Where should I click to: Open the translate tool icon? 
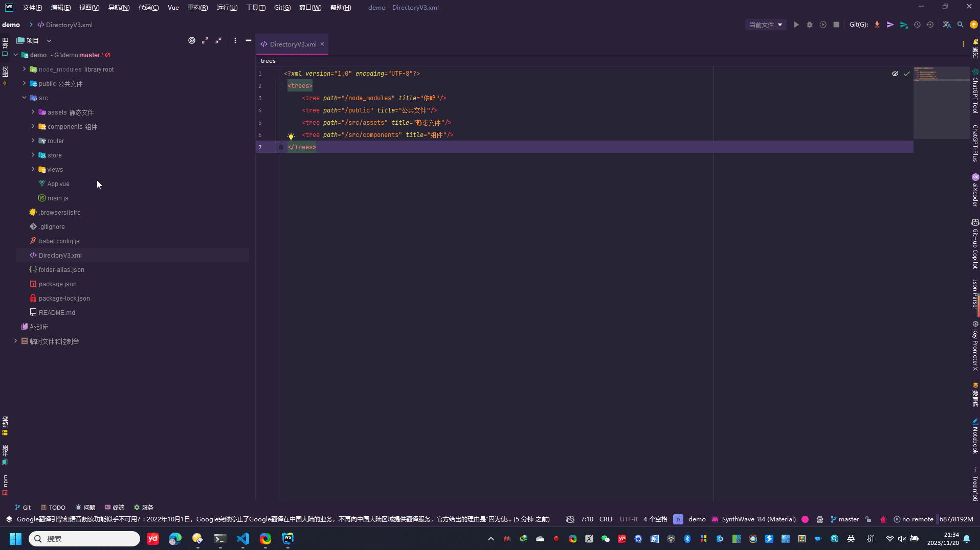[x=947, y=25]
